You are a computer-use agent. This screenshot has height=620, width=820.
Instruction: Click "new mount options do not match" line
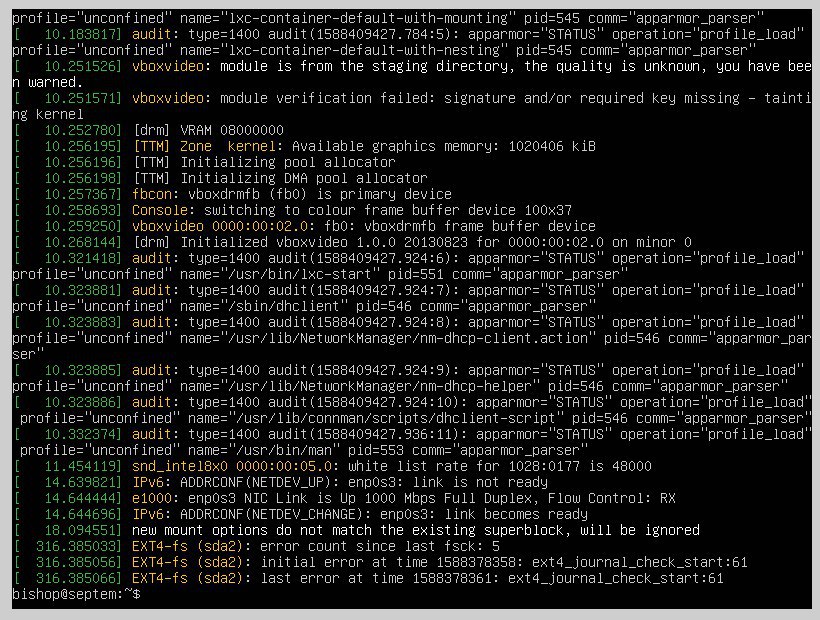click(416, 531)
